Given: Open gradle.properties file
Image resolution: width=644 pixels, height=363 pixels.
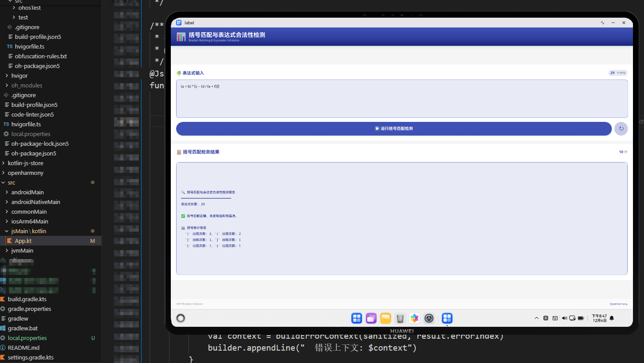Looking at the screenshot, I should tap(30, 309).
